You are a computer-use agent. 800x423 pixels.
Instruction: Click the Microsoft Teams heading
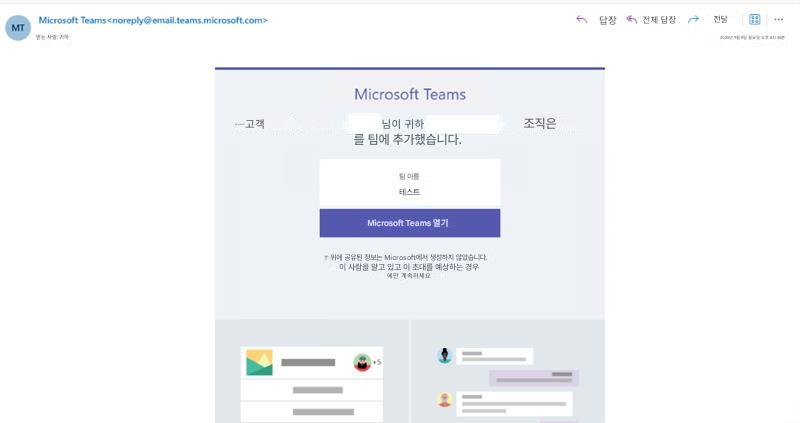click(410, 94)
